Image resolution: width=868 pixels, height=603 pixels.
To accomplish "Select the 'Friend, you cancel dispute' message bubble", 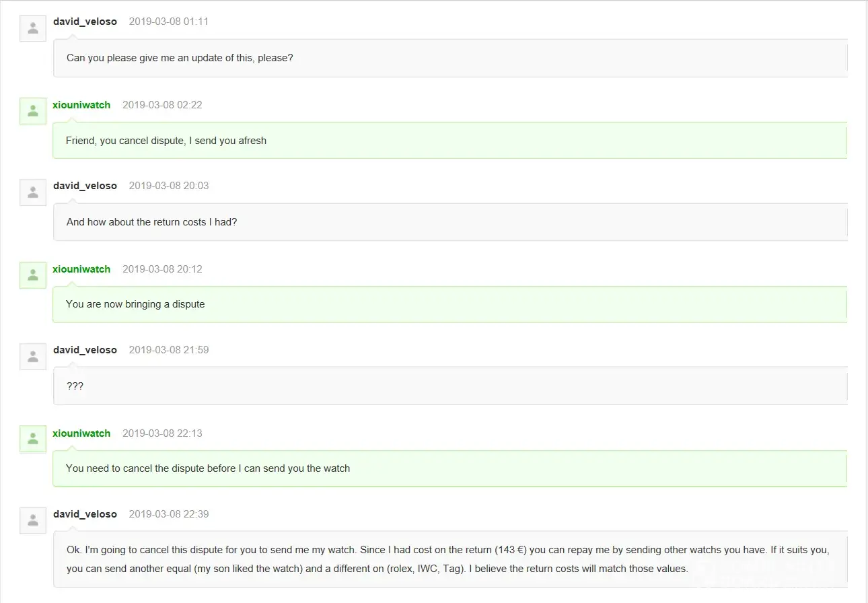I will click(x=166, y=141).
